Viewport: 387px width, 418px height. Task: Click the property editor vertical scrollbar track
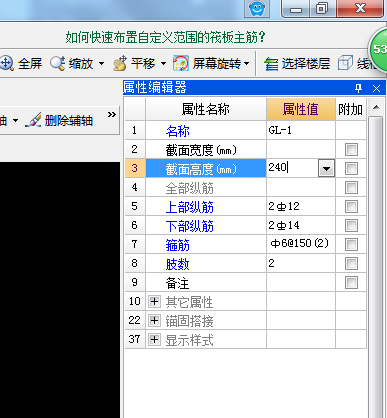pyautogui.click(x=376, y=267)
